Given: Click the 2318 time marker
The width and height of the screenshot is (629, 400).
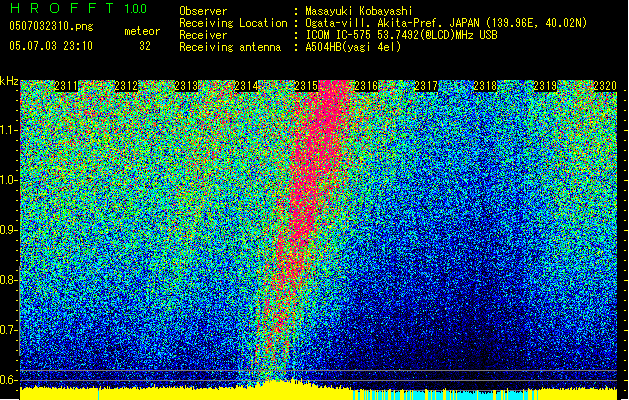Looking at the screenshot, I should coord(485,86).
